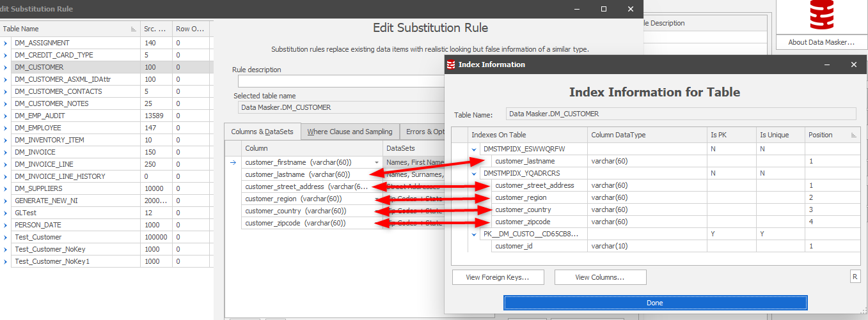868x320 pixels.
Task: Click the View Columns button
Action: pyautogui.click(x=600, y=277)
